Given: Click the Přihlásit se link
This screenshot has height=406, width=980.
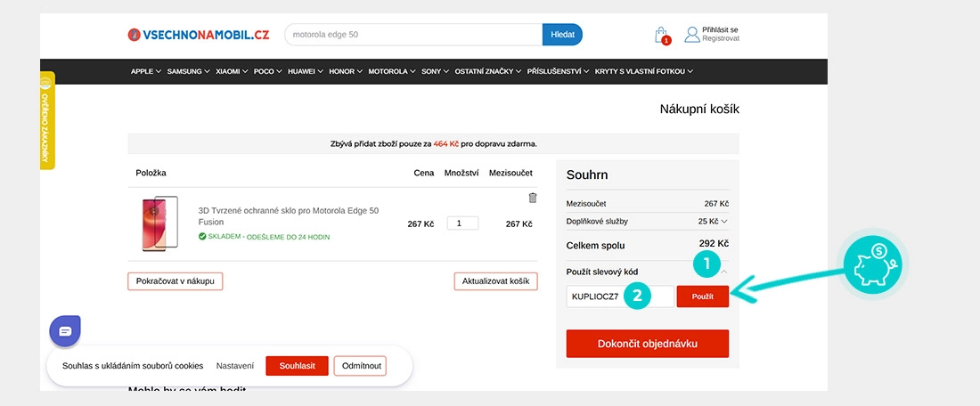Looking at the screenshot, I should coord(720,29).
